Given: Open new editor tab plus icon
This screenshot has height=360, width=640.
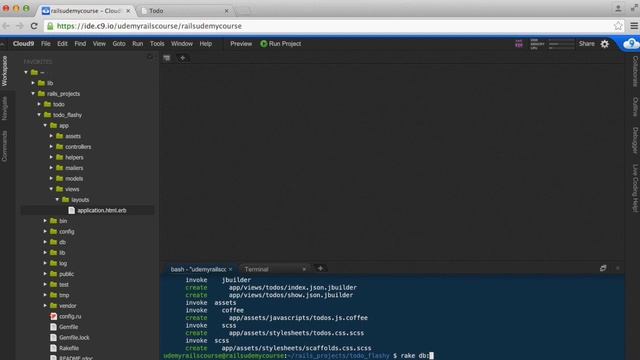Looking at the screenshot, I should click(182, 58).
